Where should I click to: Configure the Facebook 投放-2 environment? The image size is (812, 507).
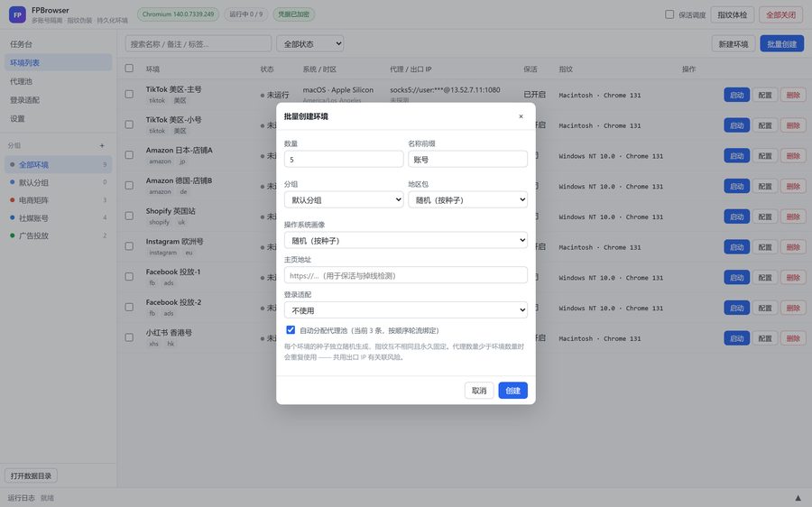pyautogui.click(x=765, y=308)
